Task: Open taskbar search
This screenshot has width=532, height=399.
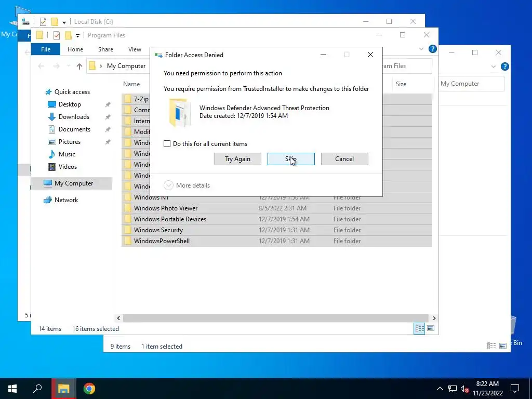Action: tap(37, 389)
